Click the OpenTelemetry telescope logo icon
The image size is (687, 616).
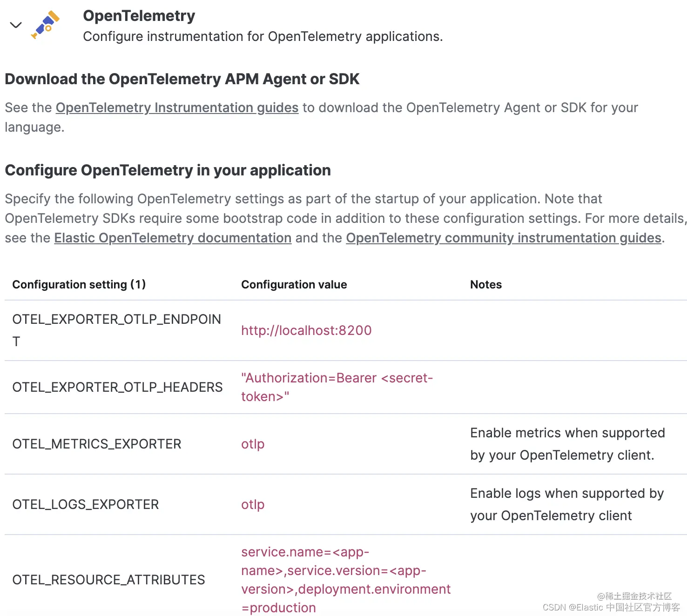46,25
